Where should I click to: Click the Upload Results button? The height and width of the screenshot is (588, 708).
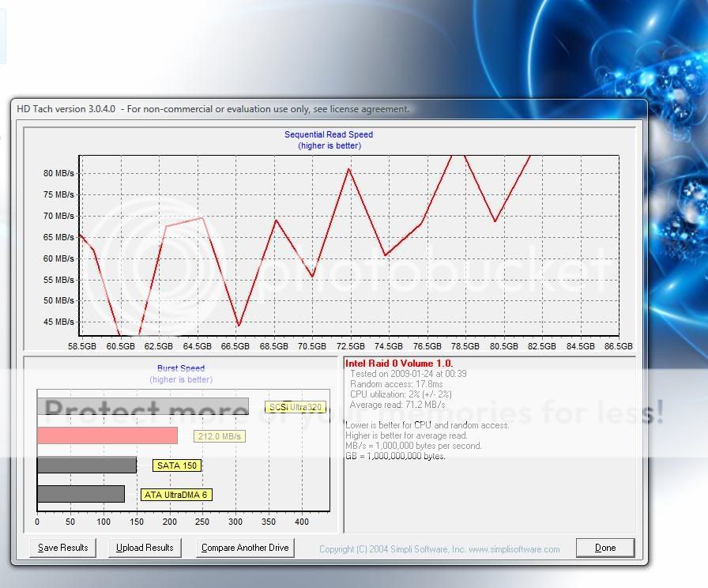(144, 547)
